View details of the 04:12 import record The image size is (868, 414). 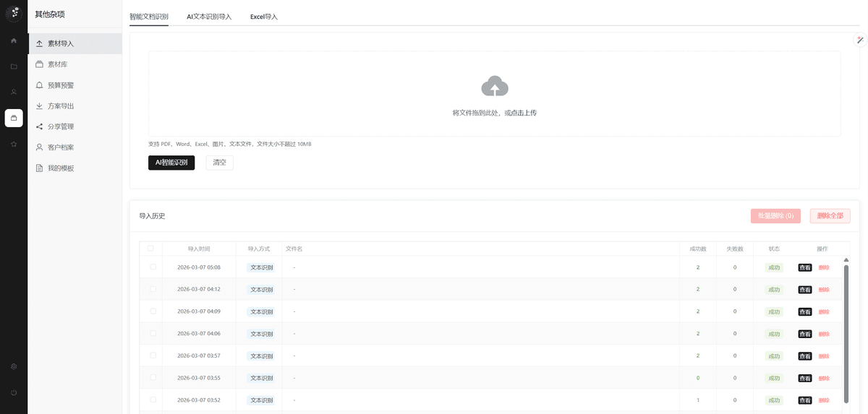coord(804,290)
